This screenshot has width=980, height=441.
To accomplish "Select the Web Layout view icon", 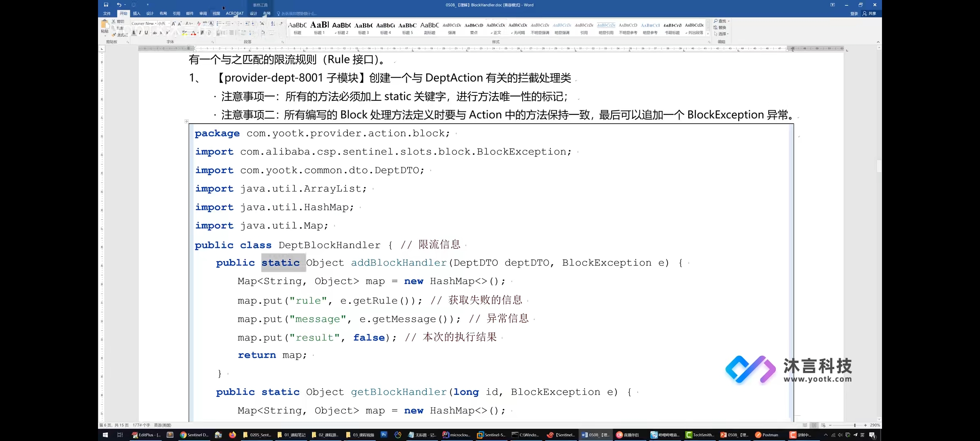I will click(823, 425).
